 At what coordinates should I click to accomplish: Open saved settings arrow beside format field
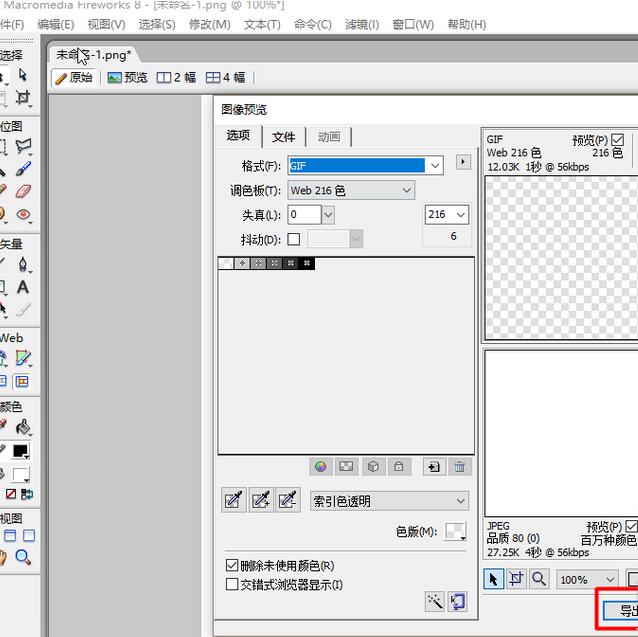tap(463, 162)
